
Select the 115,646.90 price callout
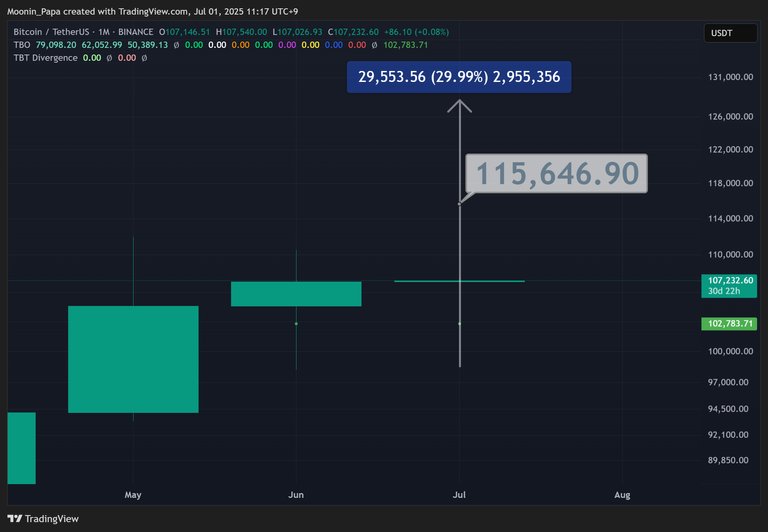pyautogui.click(x=556, y=173)
